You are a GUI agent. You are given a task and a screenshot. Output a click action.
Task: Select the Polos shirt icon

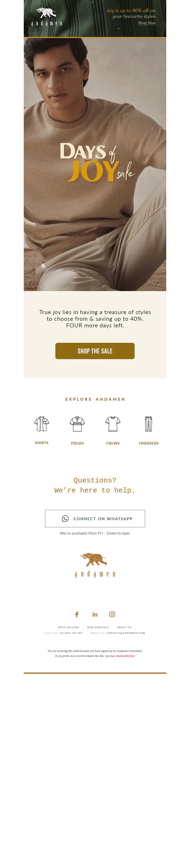77,424
